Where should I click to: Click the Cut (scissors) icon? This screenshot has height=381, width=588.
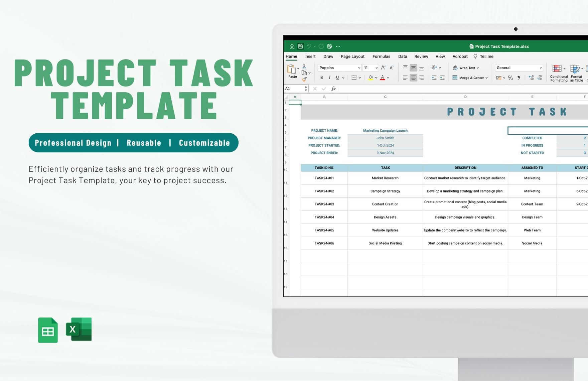click(305, 66)
